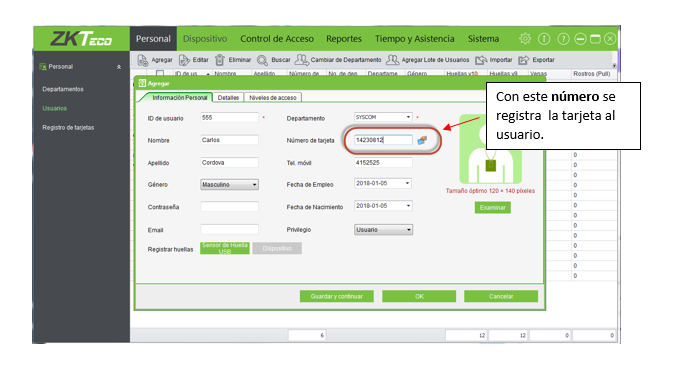Open the Privilegio dropdown showing Usuario
Viewport: 681px width, 388px height.
point(383,229)
